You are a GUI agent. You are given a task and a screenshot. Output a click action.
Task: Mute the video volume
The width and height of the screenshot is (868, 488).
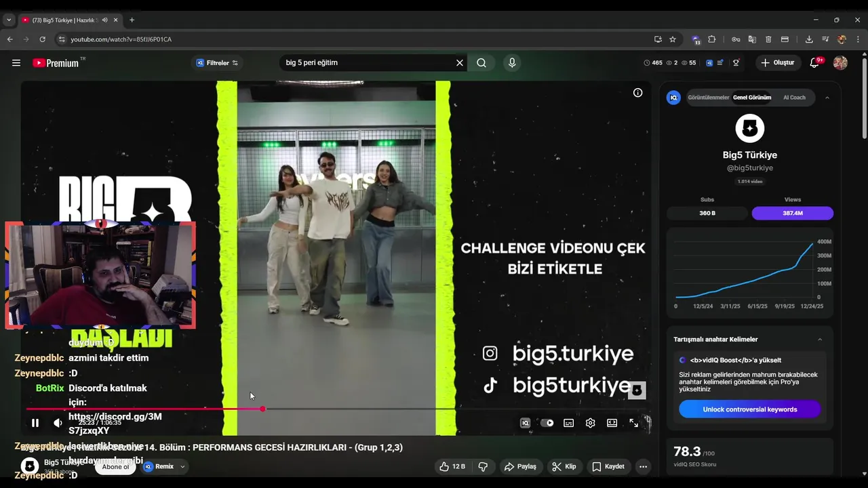[58, 423]
